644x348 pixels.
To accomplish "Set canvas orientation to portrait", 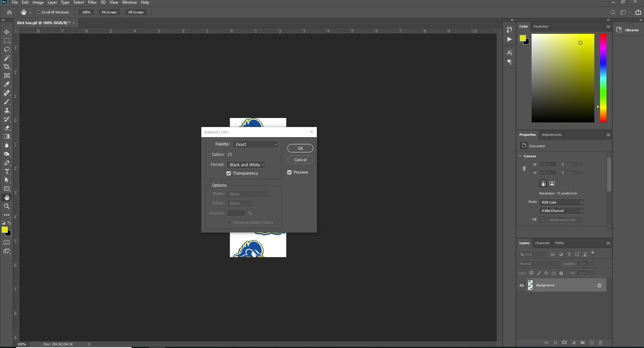I will [x=543, y=183].
